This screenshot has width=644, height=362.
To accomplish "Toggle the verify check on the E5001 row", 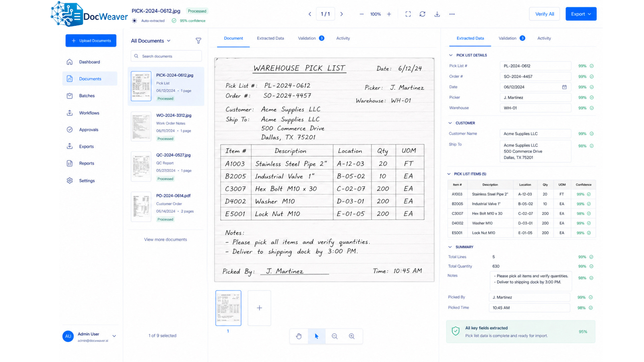I will tap(589, 233).
